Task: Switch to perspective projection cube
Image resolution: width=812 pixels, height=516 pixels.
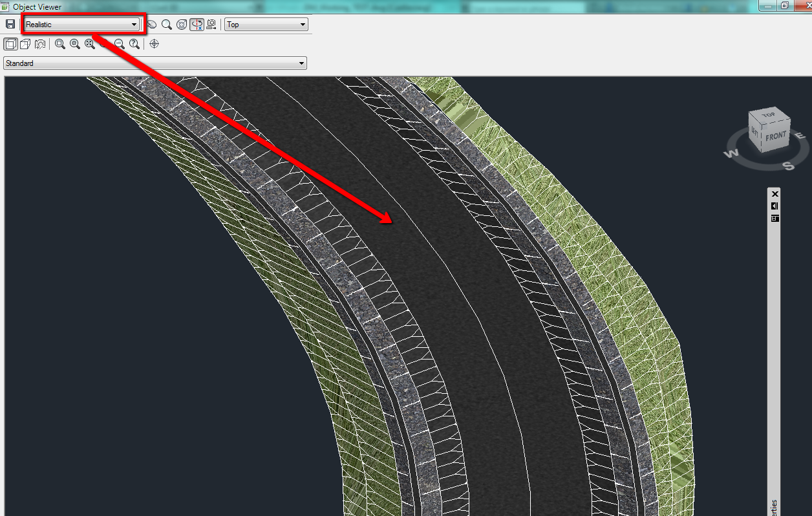Action: (x=25, y=44)
